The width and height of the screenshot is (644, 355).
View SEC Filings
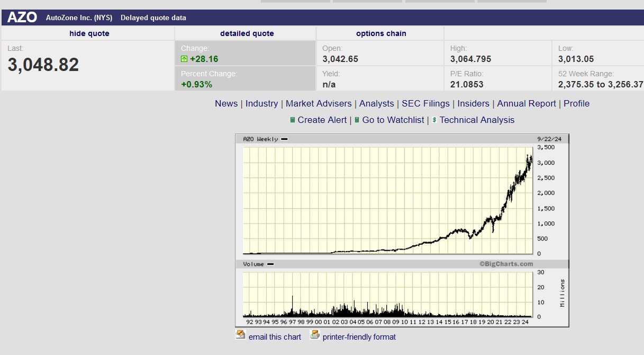425,103
